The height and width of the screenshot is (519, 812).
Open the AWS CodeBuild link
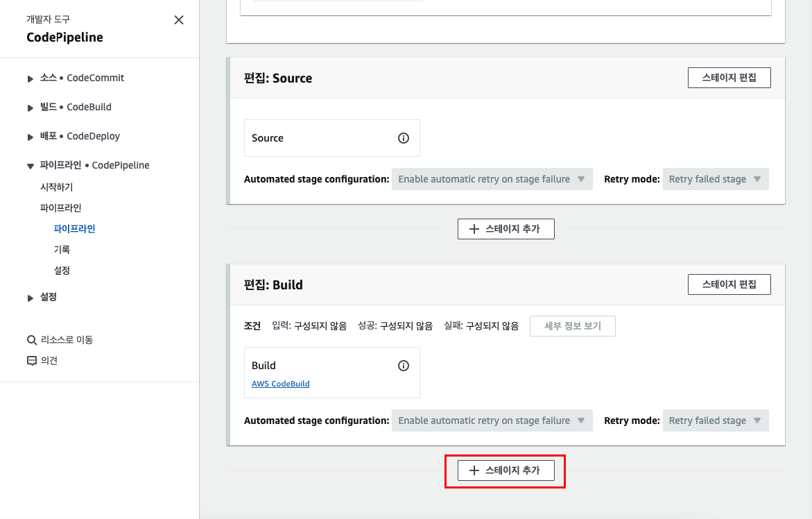(x=281, y=384)
